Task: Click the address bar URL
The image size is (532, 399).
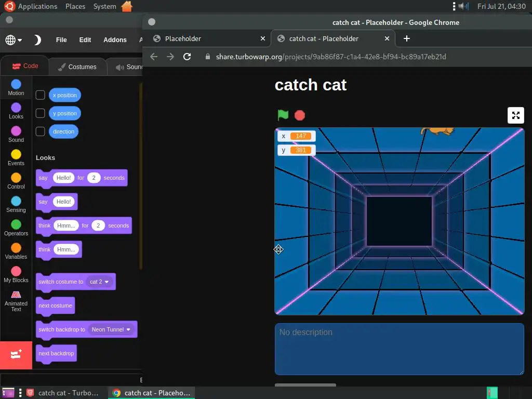Action: pyautogui.click(x=331, y=57)
